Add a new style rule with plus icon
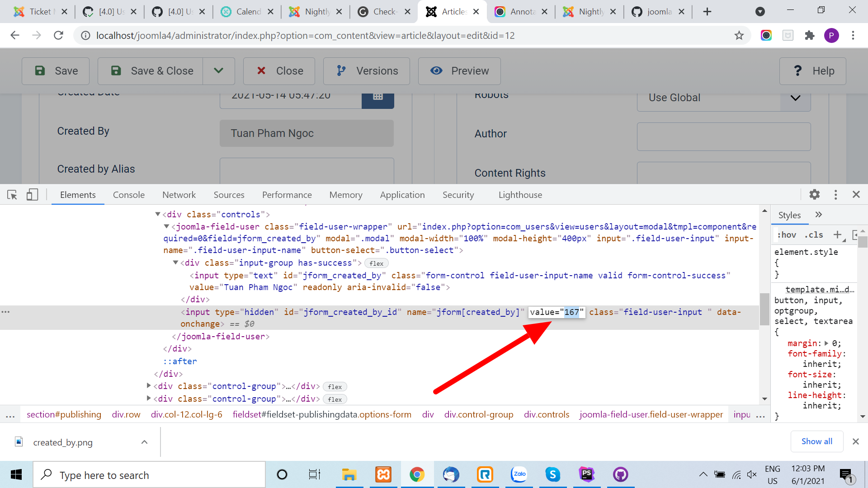Screen dimensions: 868x488 coord(837,235)
